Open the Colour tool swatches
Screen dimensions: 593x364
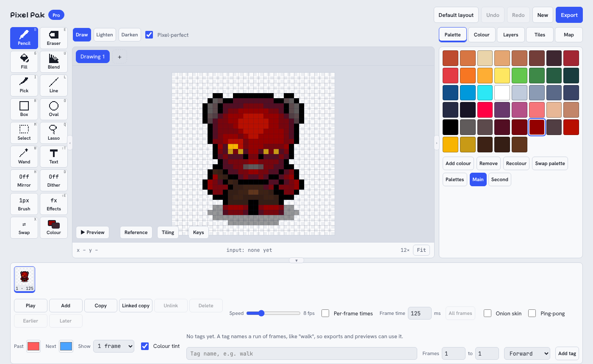coord(54,228)
